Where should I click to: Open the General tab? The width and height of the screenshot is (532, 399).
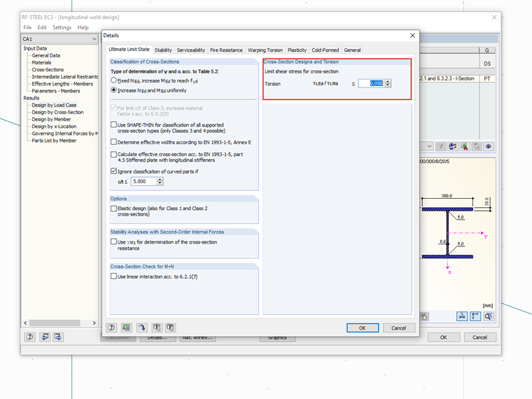(352, 50)
